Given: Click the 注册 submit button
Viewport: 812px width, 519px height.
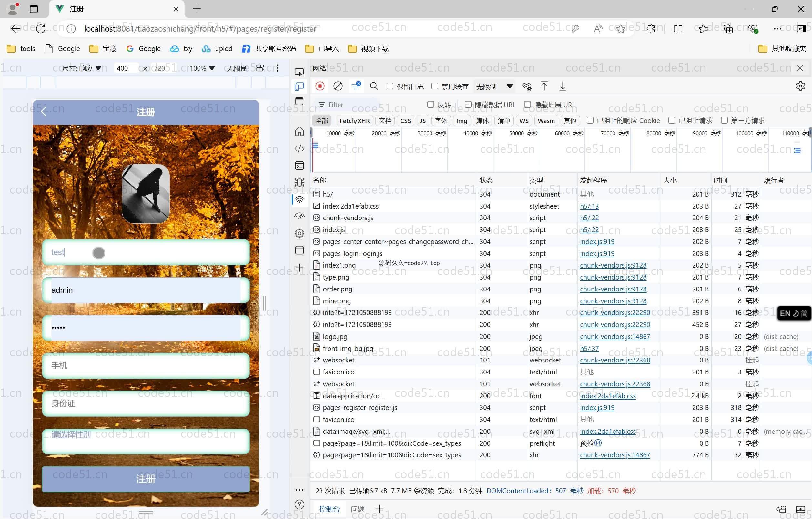Looking at the screenshot, I should 146,479.
